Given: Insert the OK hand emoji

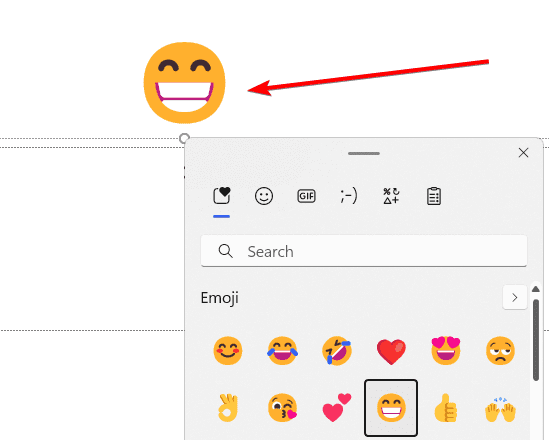Looking at the screenshot, I should click(x=228, y=408).
